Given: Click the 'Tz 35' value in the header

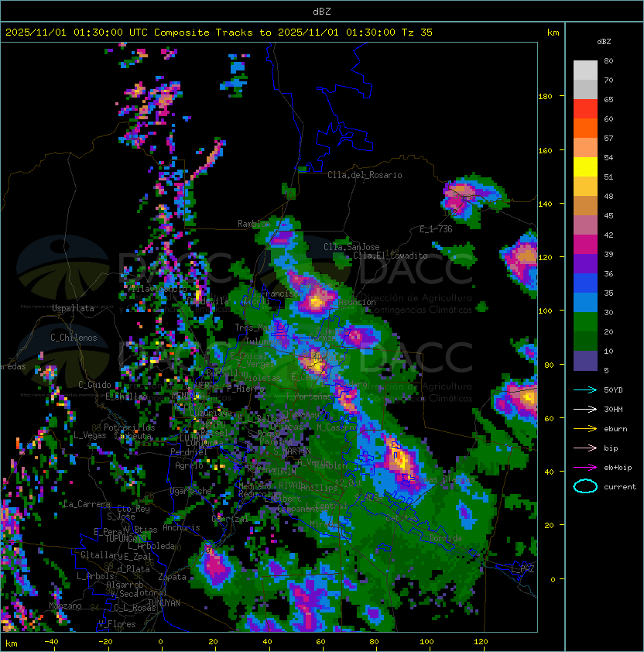Looking at the screenshot, I should (417, 33).
